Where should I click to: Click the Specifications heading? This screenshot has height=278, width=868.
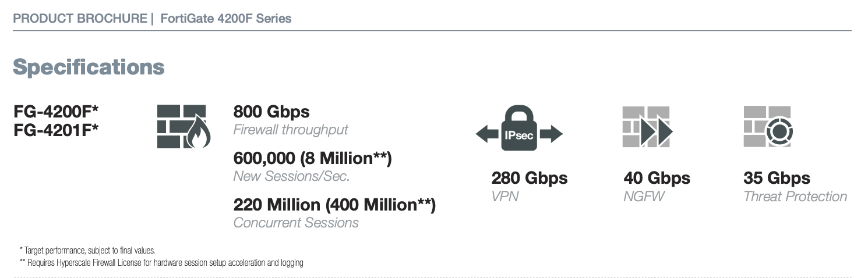89,67
